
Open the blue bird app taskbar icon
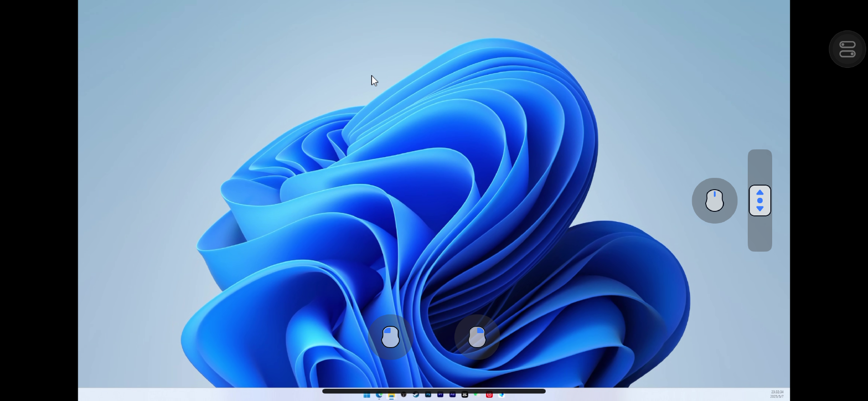[x=501, y=395]
